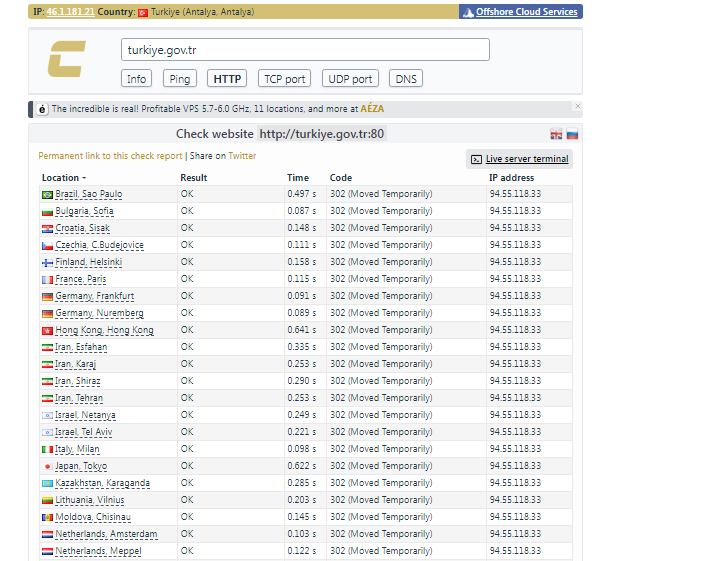Click the Brazil flag icon
705x561 pixels.
click(x=47, y=195)
